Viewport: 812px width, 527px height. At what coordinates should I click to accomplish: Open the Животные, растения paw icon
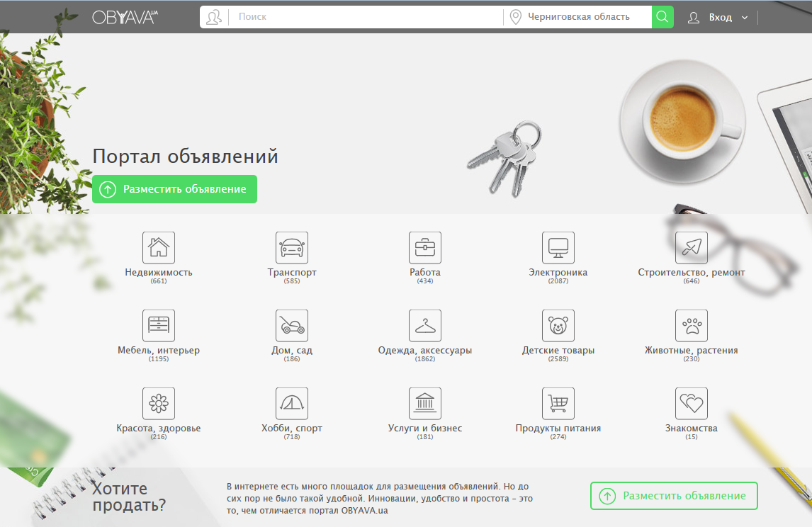pos(692,326)
